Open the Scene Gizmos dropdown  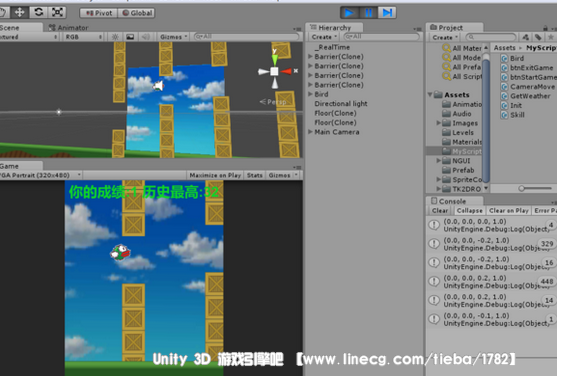point(173,37)
